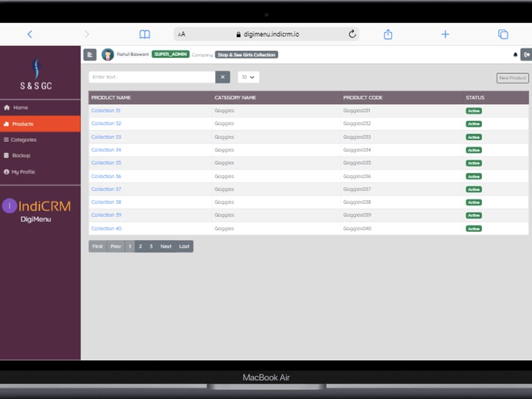Open Backup via the database icon
The width and height of the screenshot is (532, 399).
click(6, 155)
